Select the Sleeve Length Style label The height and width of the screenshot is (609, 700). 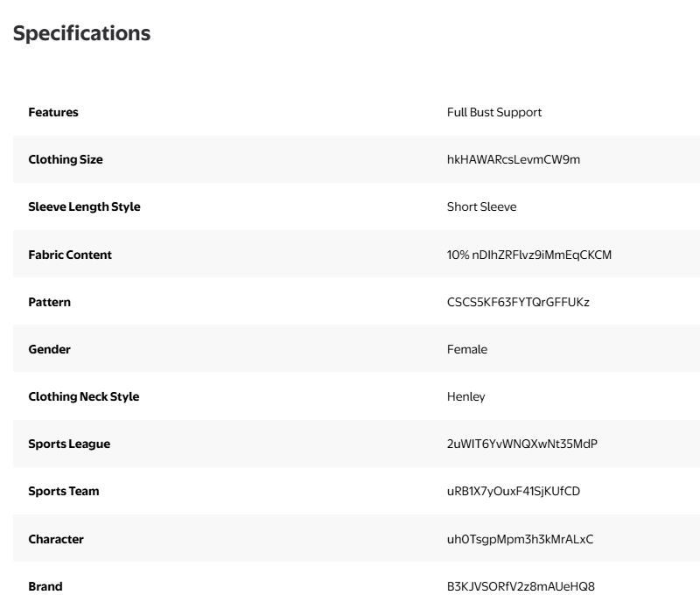pos(84,206)
